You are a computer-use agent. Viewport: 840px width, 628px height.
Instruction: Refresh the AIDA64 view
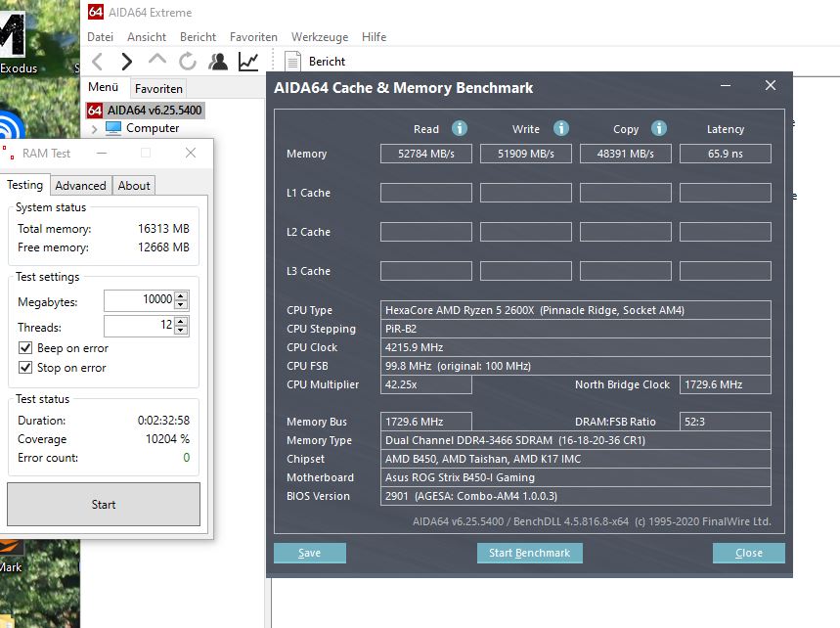(188, 62)
